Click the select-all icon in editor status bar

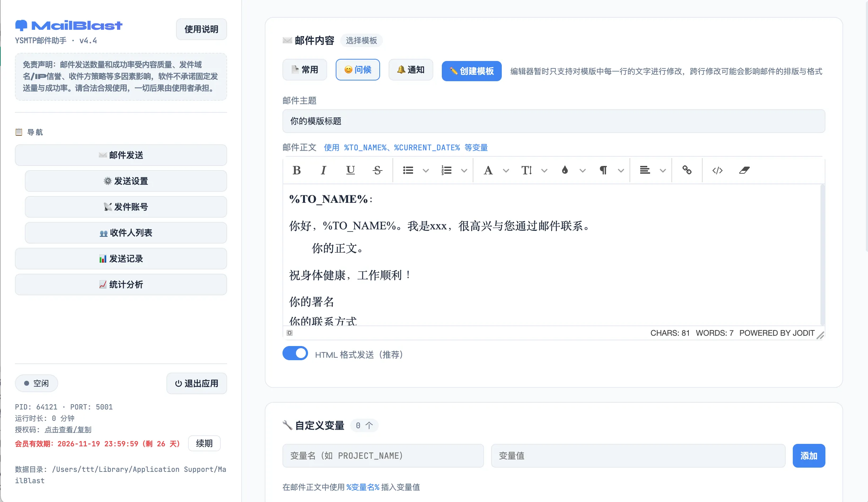(290, 333)
